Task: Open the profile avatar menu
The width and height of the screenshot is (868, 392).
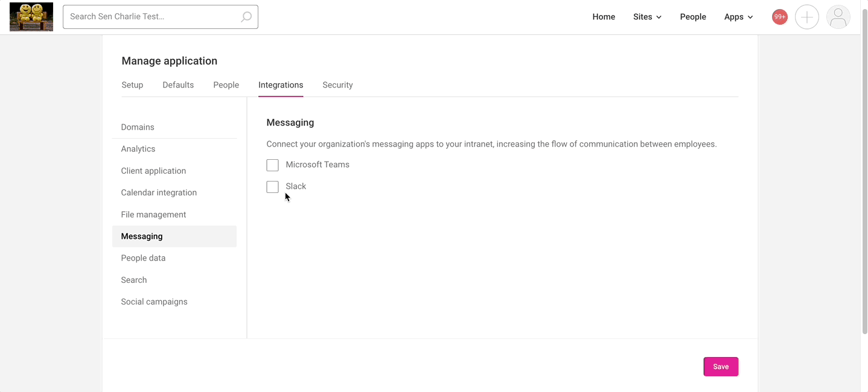Action: click(x=838, y=16)
